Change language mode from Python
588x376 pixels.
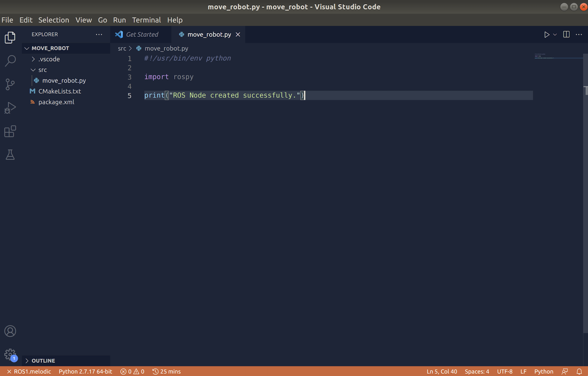click(544, 372)
